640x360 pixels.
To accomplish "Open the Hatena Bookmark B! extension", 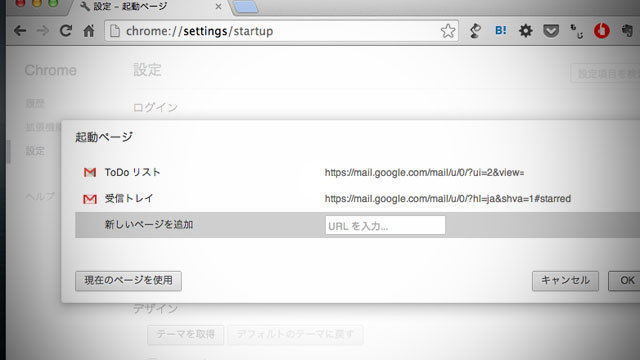I will pos(500,31).
